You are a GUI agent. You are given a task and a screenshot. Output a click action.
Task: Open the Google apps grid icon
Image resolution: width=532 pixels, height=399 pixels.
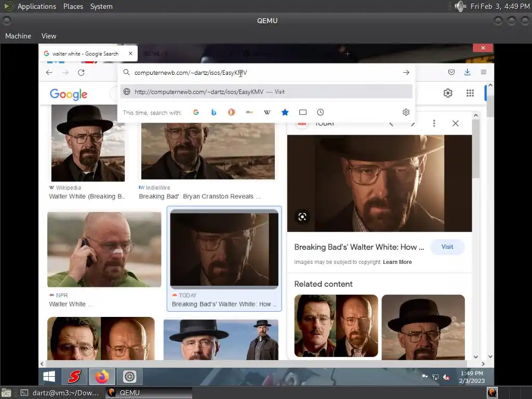pyautogui.click(x=470, y=93)
